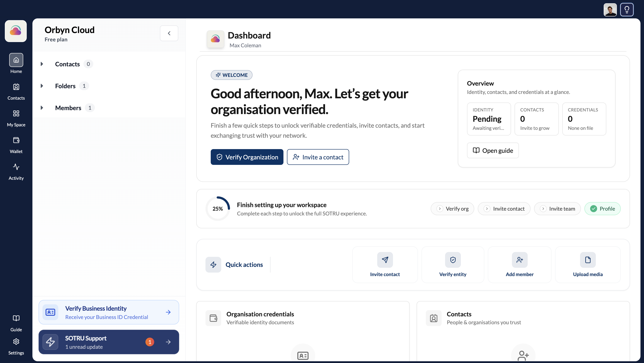Screen dimensions: 644x363
Task: Expand the Members tree section
Action: pos(42,108)
